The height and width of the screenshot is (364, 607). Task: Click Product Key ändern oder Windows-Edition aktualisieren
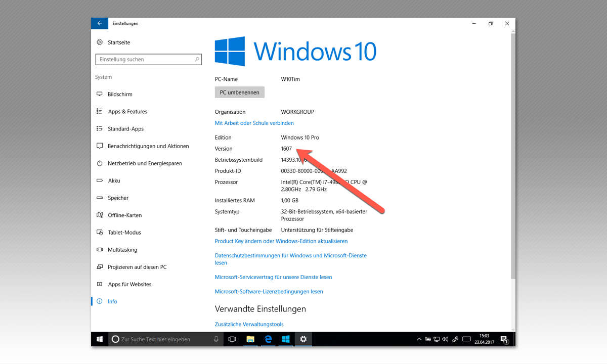click(281, 241)
